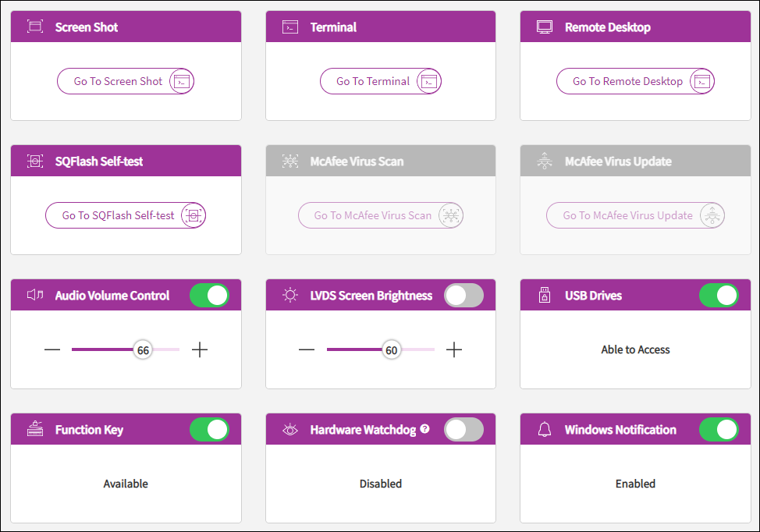The image size is (760, 532).
Task: Decrease audio volume with the minus button
Action: (52, 350)
